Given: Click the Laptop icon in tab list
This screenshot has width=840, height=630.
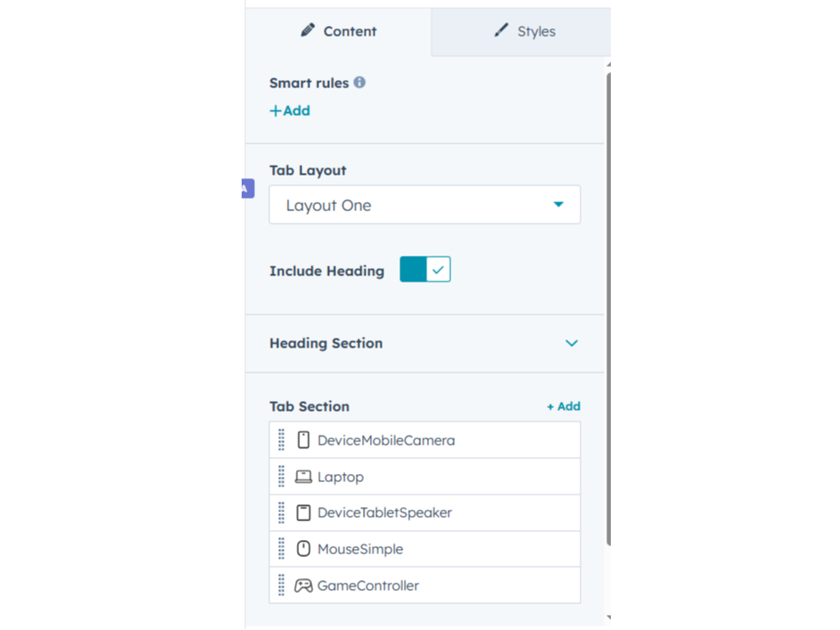Looking at the screenshot, I should (x=303, y=477).
